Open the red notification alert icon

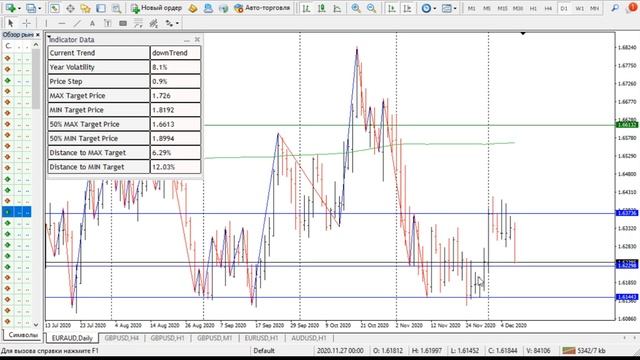click(x=632, y=8)
